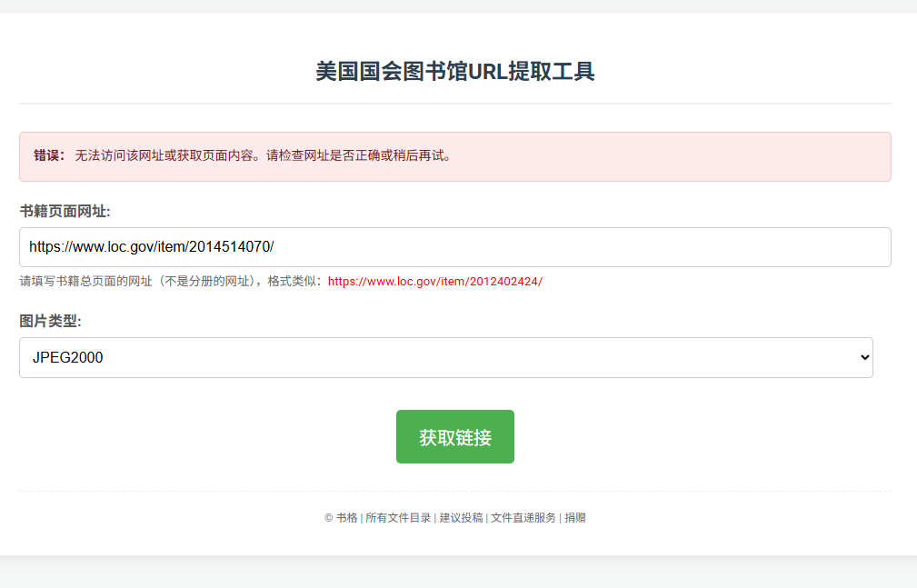
Task: Click inside the 书籍页面网址 input field
Action: [454, 247]
